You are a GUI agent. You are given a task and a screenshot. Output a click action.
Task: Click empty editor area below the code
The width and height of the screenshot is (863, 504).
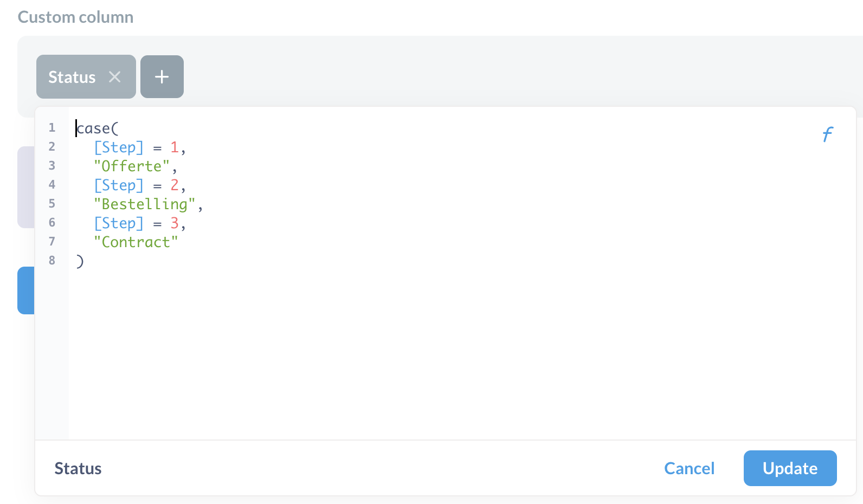(461, 352)
